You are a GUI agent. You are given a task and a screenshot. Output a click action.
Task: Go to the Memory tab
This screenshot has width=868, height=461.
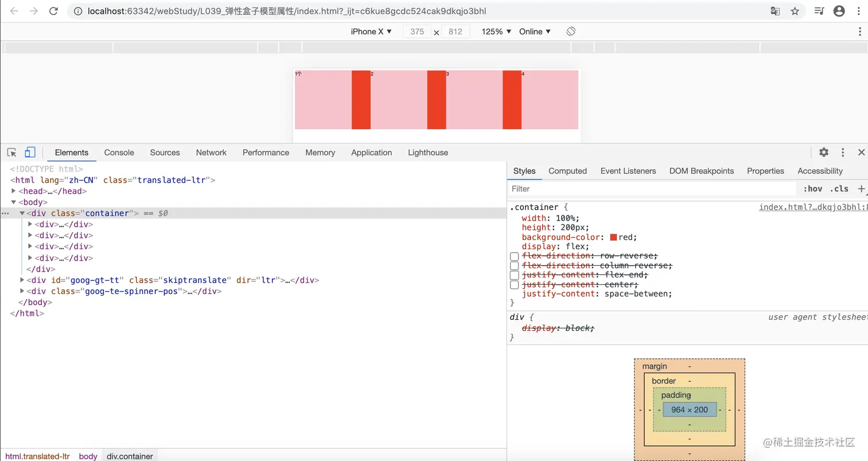[x=320, y=152]
